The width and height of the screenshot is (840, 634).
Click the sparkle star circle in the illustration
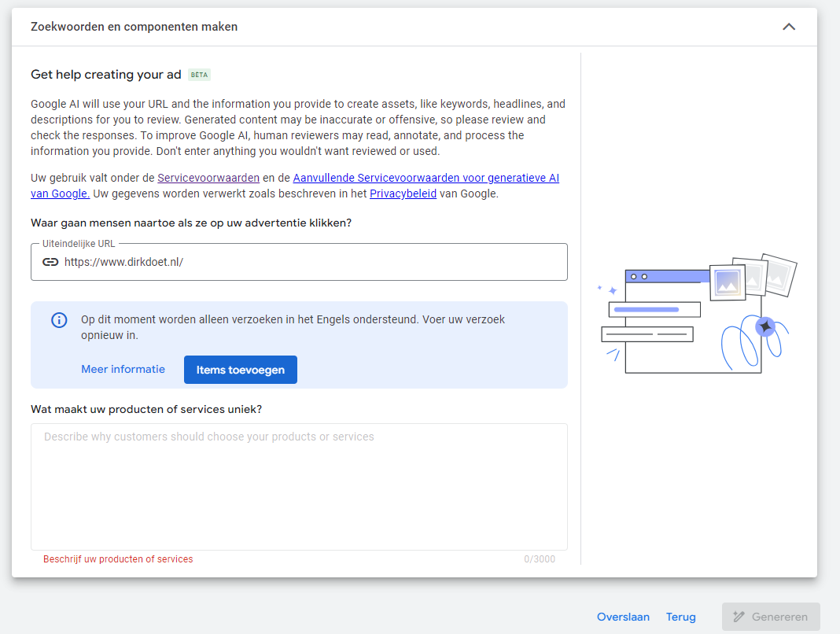click(764, 326)
